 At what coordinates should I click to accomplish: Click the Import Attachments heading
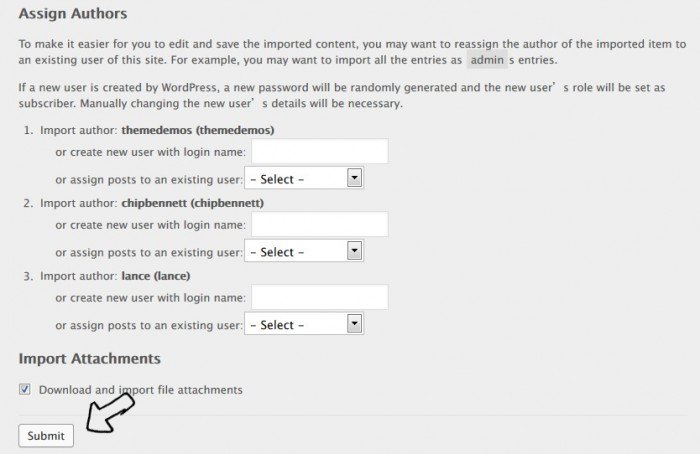point(90,358)
